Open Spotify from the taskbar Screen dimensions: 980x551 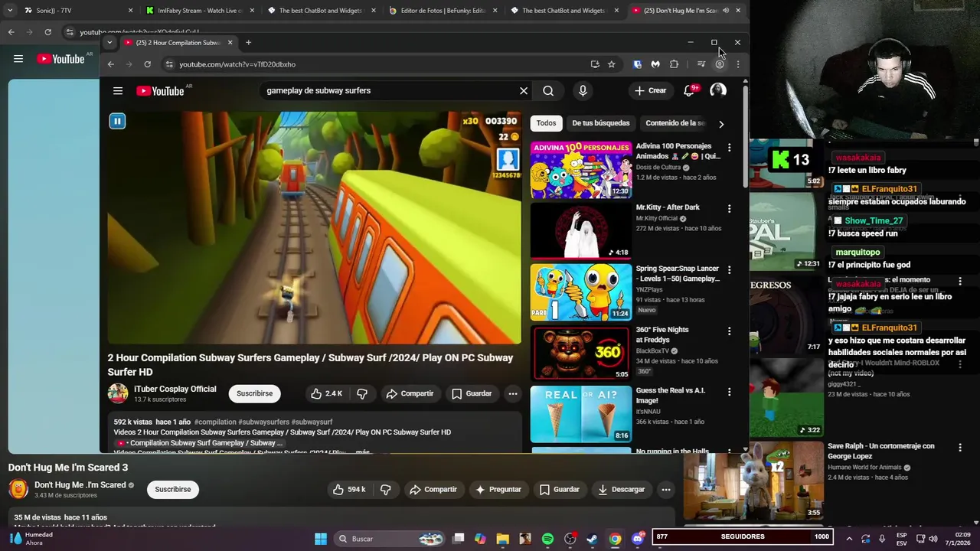click(x=547, y=539)
